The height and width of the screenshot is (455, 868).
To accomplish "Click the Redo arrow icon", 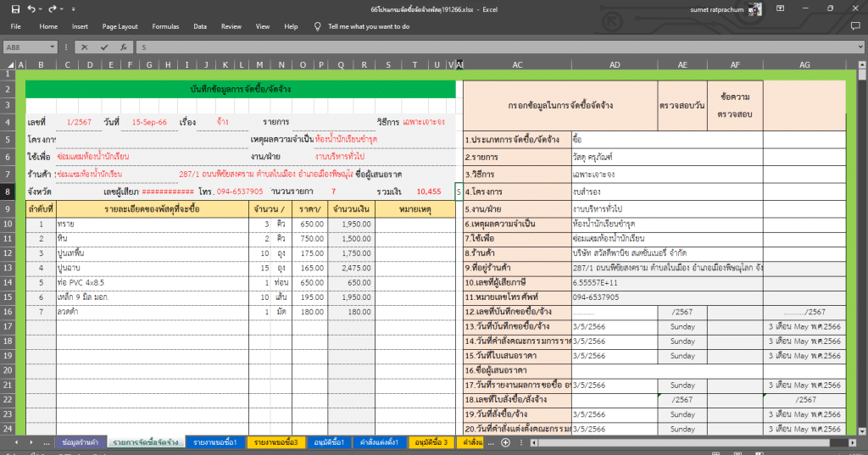I will pyautogui.click(x=52, y=8).
